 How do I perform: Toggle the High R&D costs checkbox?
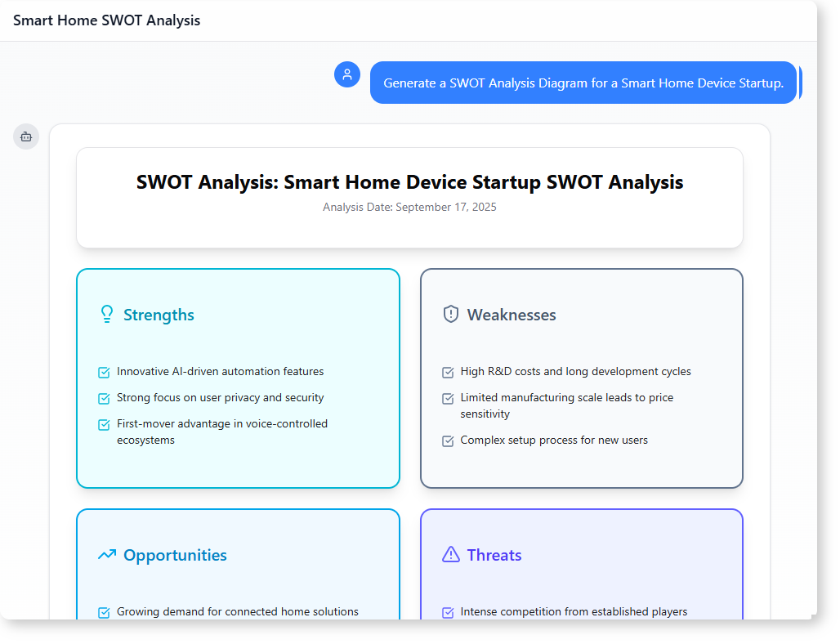click(448, 373)
